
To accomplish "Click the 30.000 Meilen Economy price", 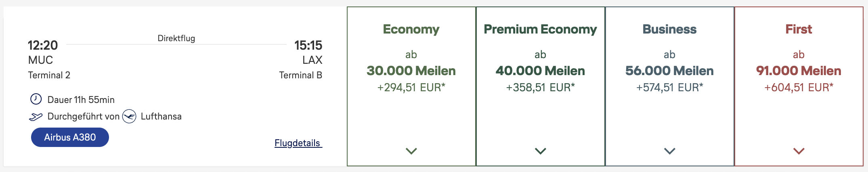I will pos(411,71).
